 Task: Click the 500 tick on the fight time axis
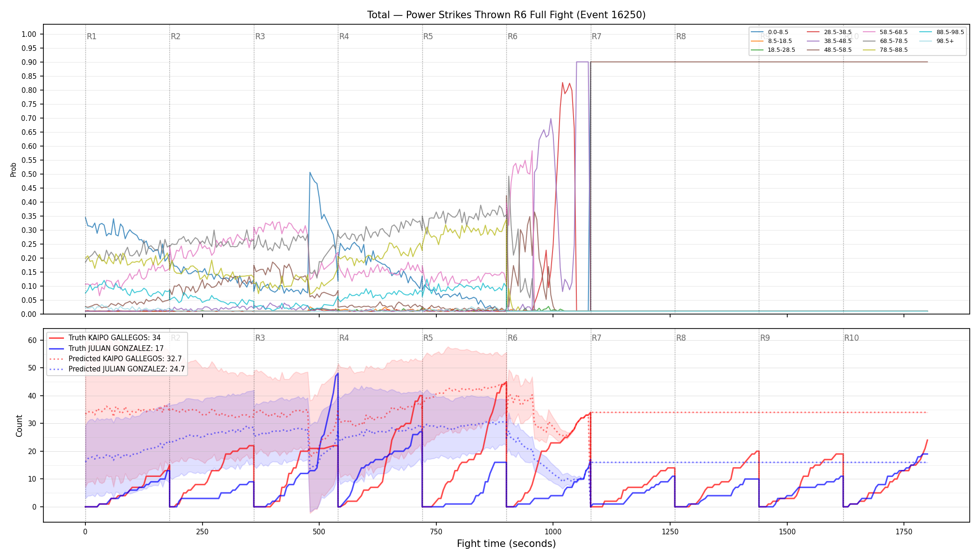319,532
